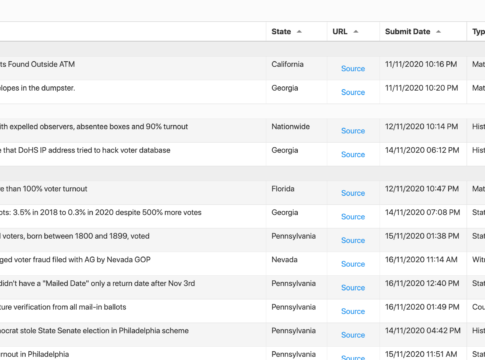Select date "14/11/2020 04:42 PM"
Image resolution: width=485 pixels, height=360 pixels.
(423, 331)
